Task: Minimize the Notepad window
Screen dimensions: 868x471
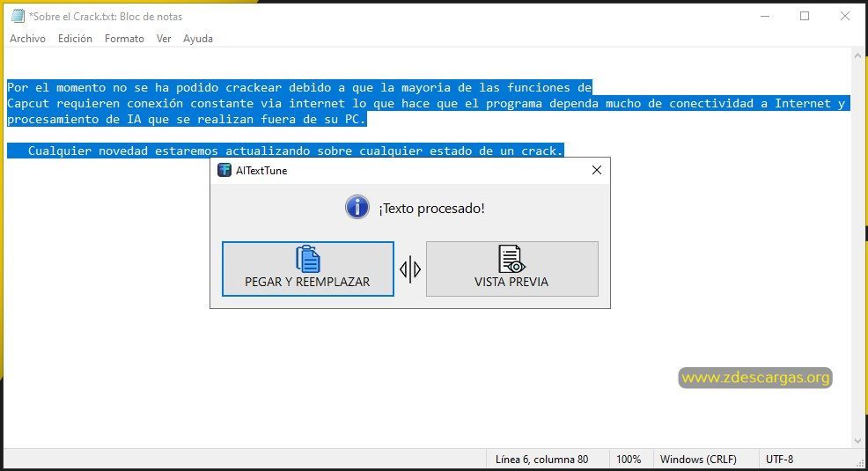Action: point(765,16)
